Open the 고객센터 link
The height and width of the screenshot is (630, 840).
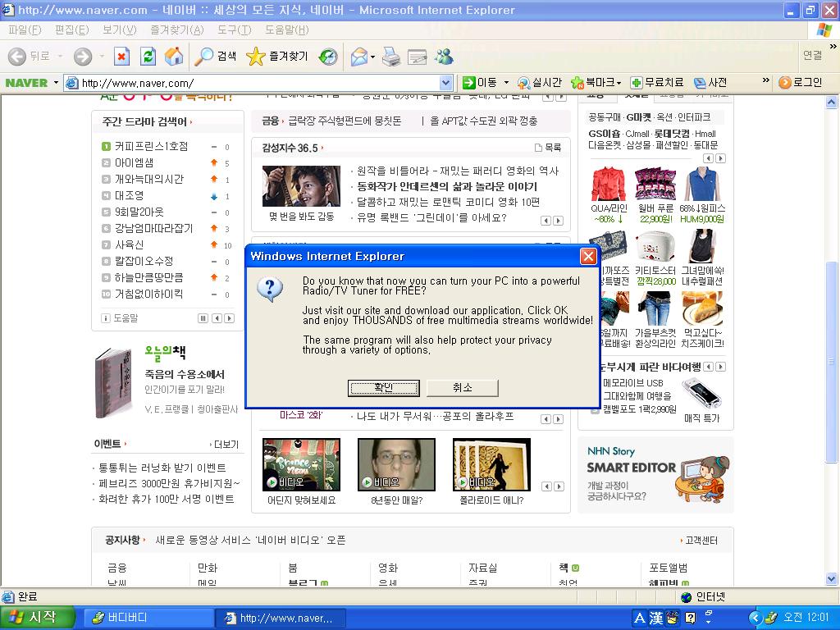point(701,541)
